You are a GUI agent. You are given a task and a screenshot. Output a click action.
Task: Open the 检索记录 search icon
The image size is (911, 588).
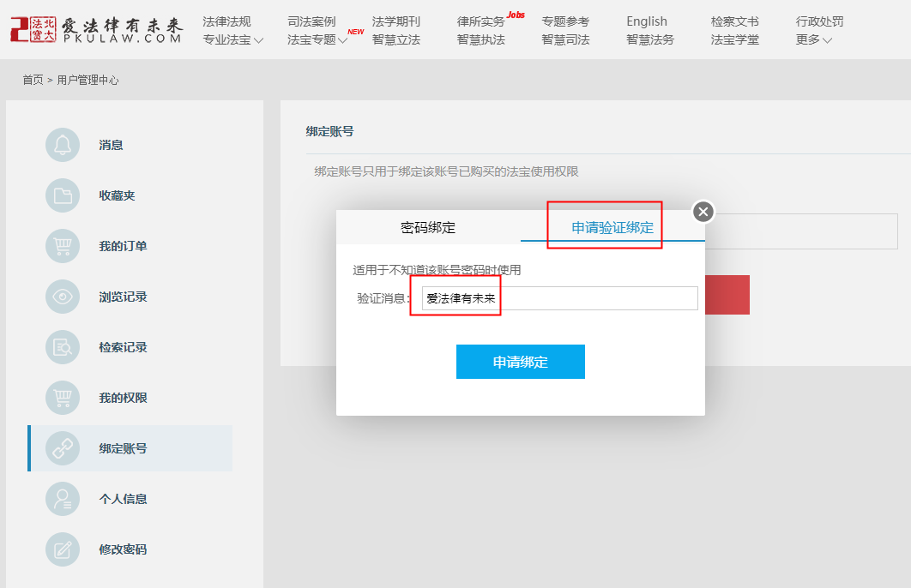tap(62, 347)
